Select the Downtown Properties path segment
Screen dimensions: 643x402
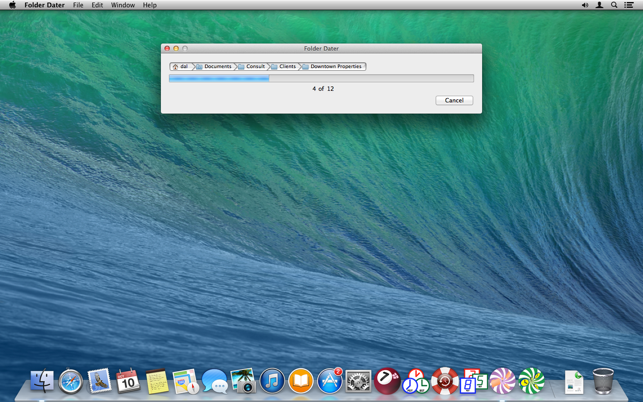pos(333,66)
